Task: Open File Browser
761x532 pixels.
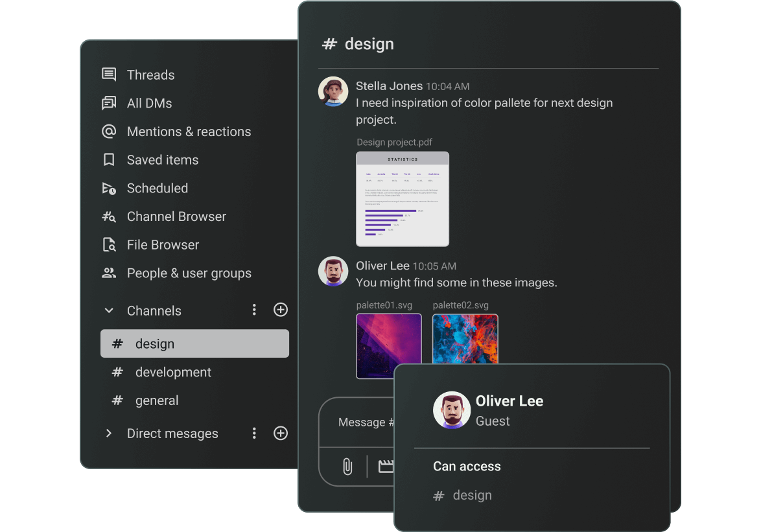Action: (x=163, y=244)
